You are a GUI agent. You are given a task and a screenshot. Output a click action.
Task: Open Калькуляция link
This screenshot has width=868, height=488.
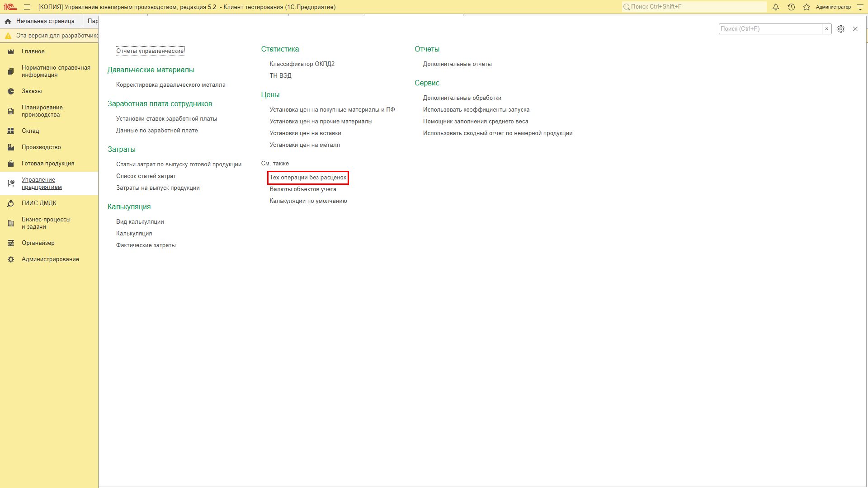point(134,234)
